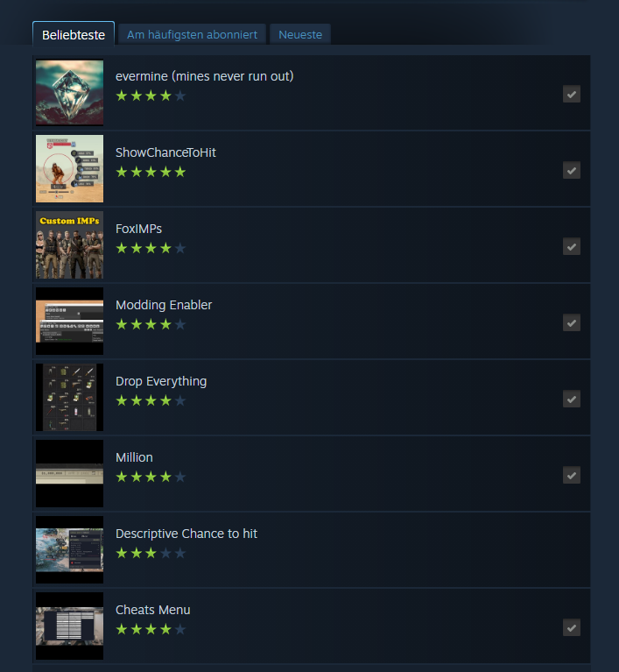This screenshot has width=619, height=672.
Task: Open Custom IMPs thumbnail image
Action: [69, 244]
